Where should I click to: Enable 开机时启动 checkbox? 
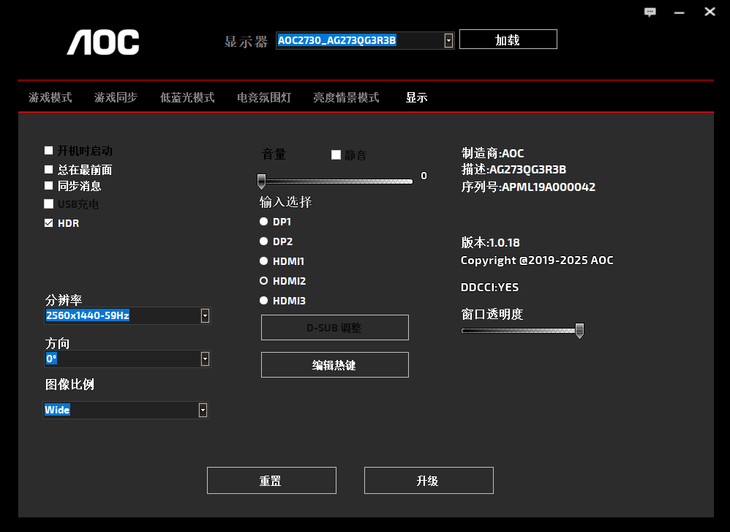tap(48, 150)
